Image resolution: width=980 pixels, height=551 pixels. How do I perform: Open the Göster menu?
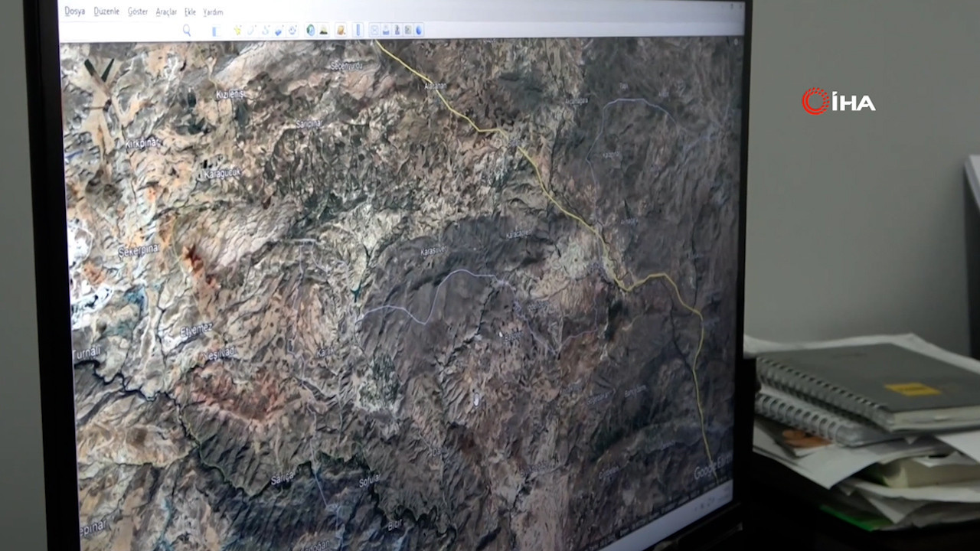click(138, 12)
